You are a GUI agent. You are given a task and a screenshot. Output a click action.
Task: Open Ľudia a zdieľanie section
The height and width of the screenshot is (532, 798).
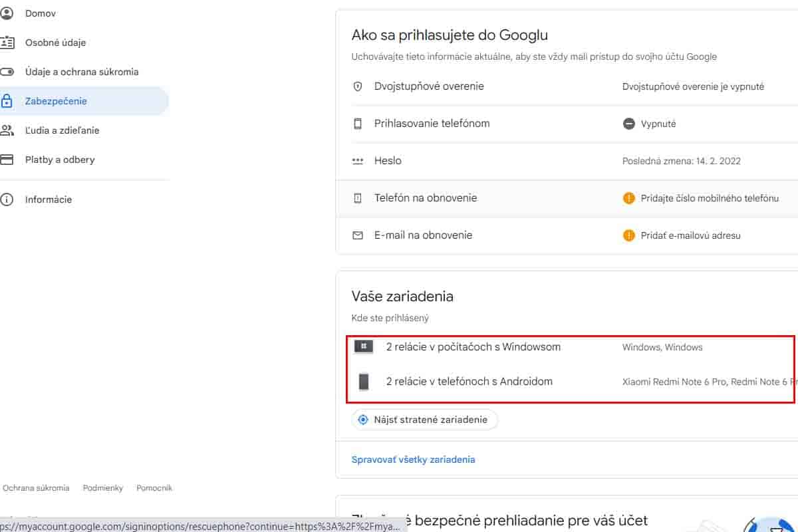(84, 130)
